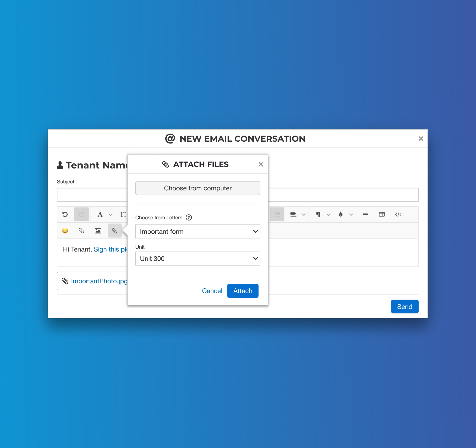Click the redo icon in toolbar
The height and width of the screenshot is (448, 476).
(82, 214)
